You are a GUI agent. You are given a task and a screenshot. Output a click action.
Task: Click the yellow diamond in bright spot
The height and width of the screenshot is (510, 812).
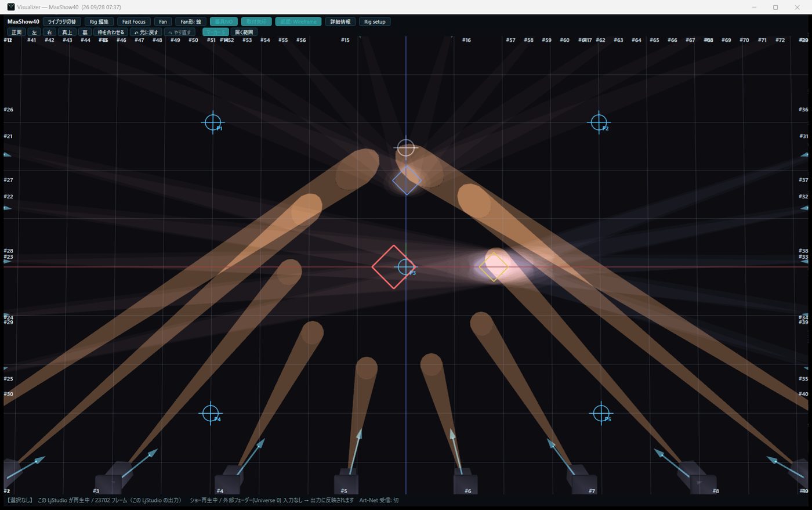494,267
